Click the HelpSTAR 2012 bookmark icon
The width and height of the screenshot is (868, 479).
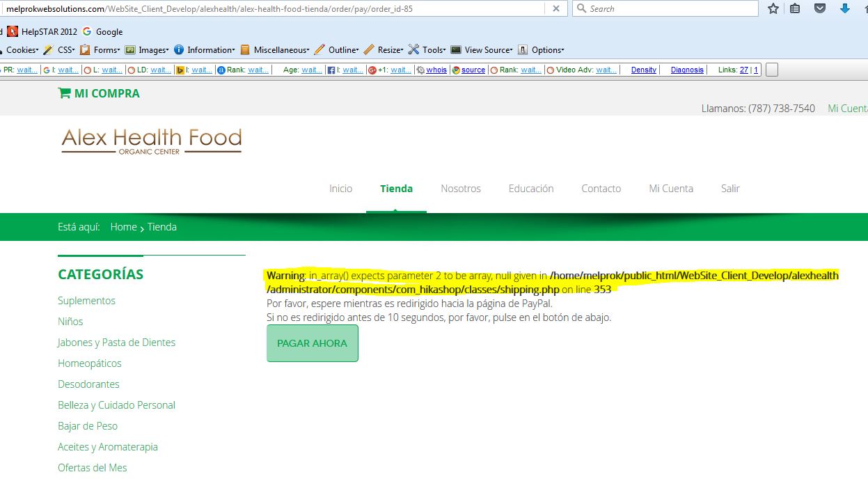tap(13, 31)
